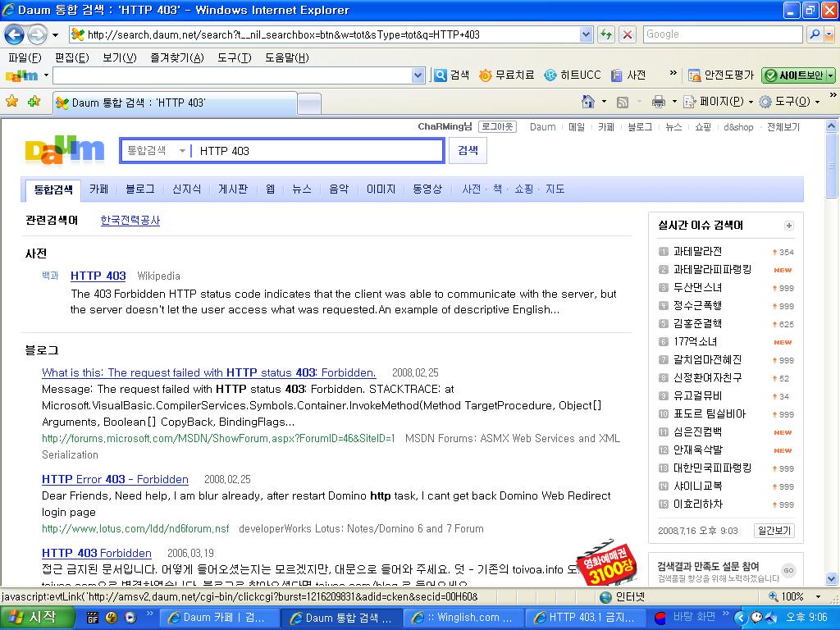
Task: Click the Home icon in command bar
Action: [587, 101]
